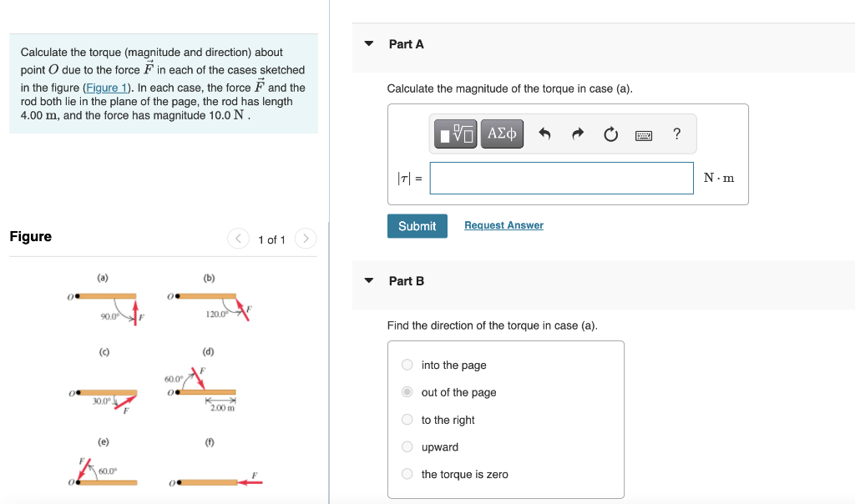Click the torque magnitude input field
This screenshot has height=504, width=855.
pyautogui.click(x=560, y=178)
